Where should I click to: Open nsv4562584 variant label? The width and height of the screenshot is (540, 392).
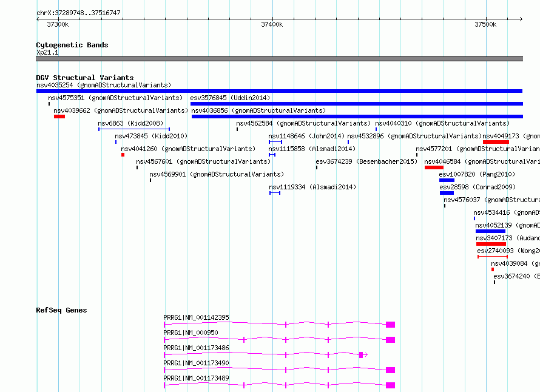point(303,123)
